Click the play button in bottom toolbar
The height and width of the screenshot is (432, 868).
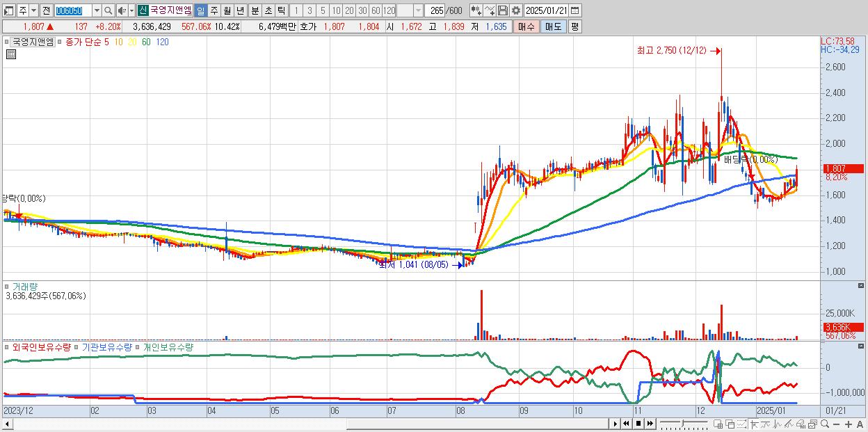point(615,424)
